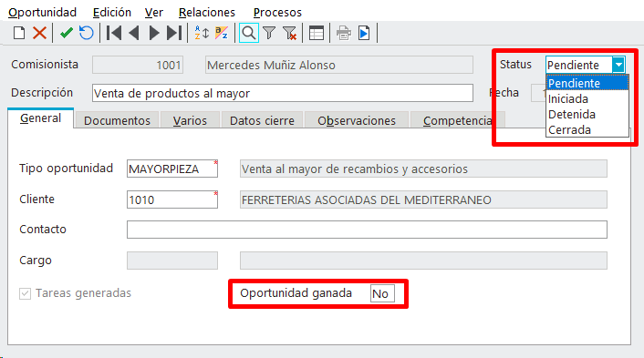Screen dimensions: 644x358
Task: Click the blue undo arrow icon
Action: click(x=87, y=33)
